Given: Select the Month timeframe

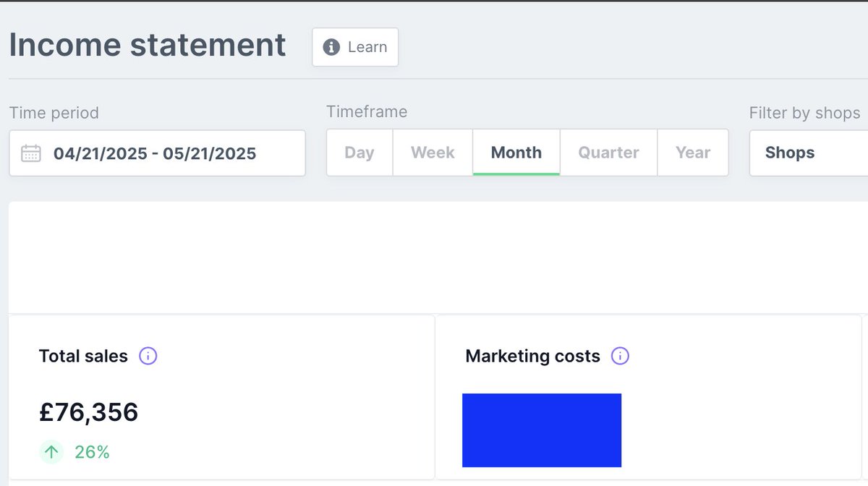Looking at the screenshot, I should pyautogui.click(x=516, y=153).
